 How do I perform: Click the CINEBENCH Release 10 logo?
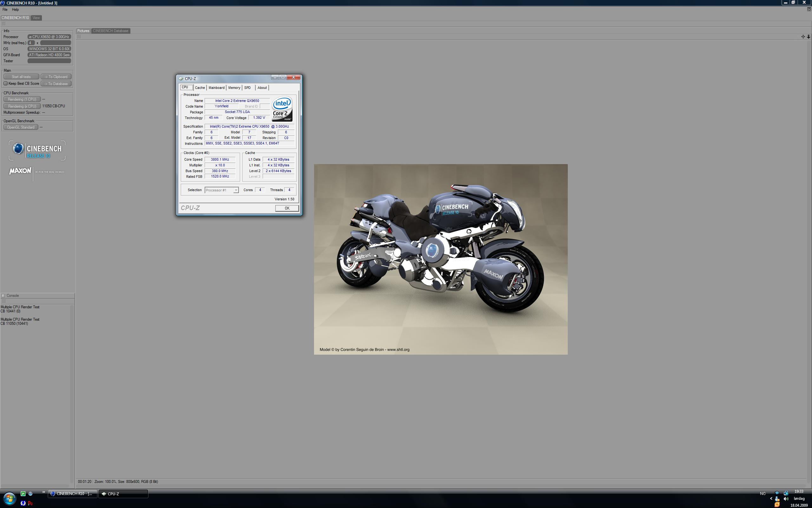[37, 151]
